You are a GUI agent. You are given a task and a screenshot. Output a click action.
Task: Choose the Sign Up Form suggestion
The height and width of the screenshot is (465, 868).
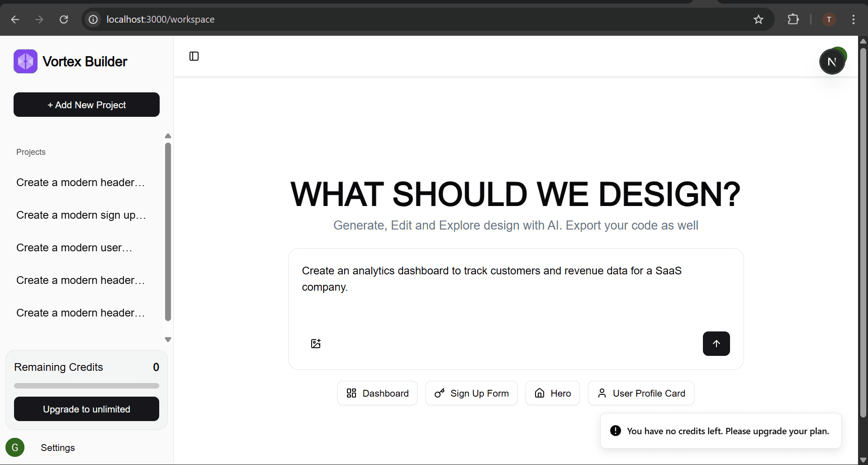[x=471, y=393]
